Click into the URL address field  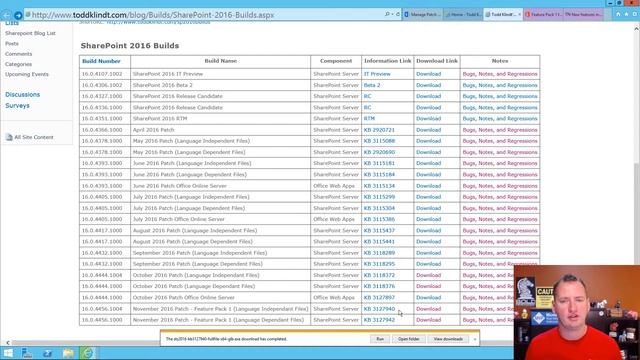click(204, 15)
